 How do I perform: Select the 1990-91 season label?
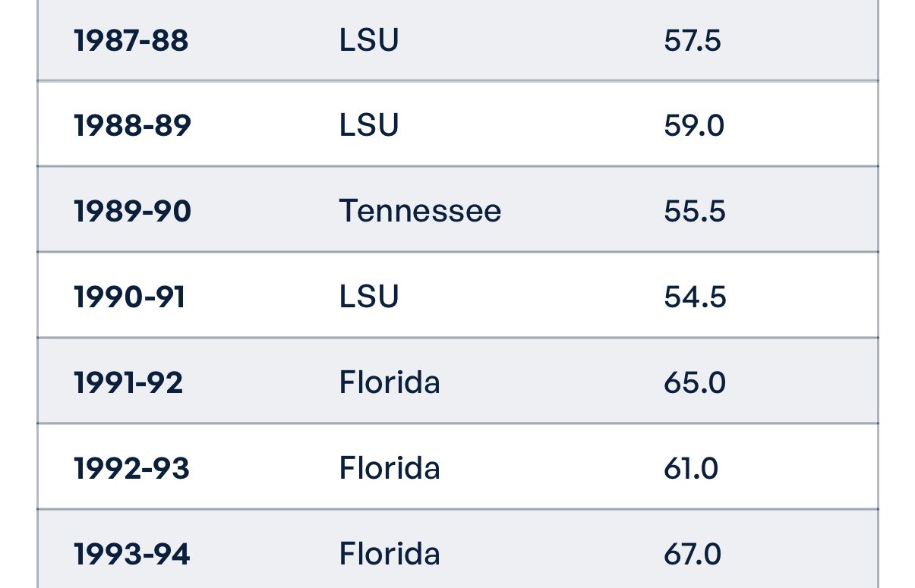click(129, 297)
